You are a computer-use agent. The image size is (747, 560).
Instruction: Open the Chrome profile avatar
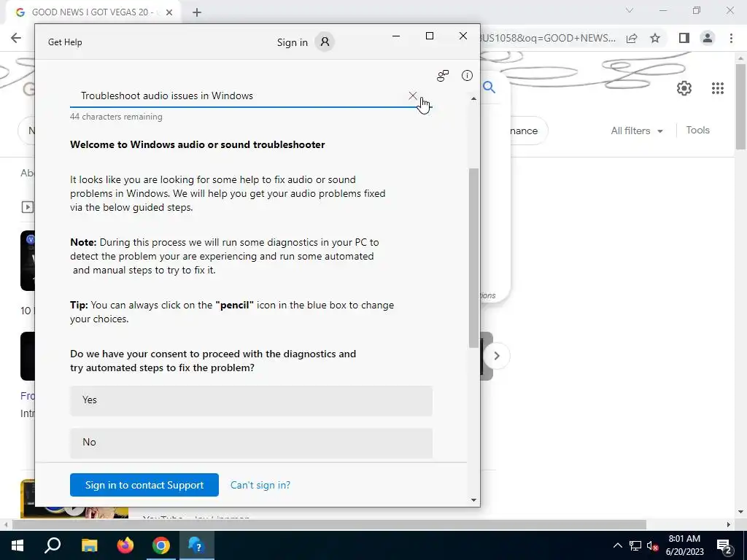[708, 38]
